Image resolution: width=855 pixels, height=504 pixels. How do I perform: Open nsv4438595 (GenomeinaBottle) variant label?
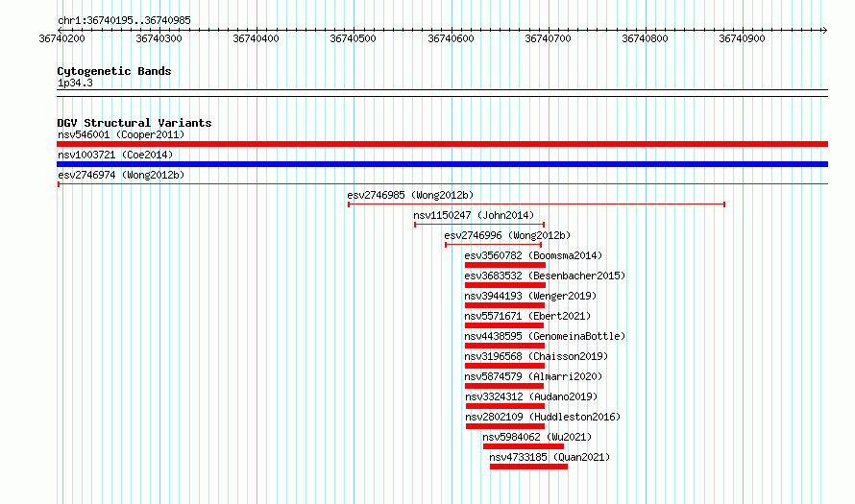(545, 336)
